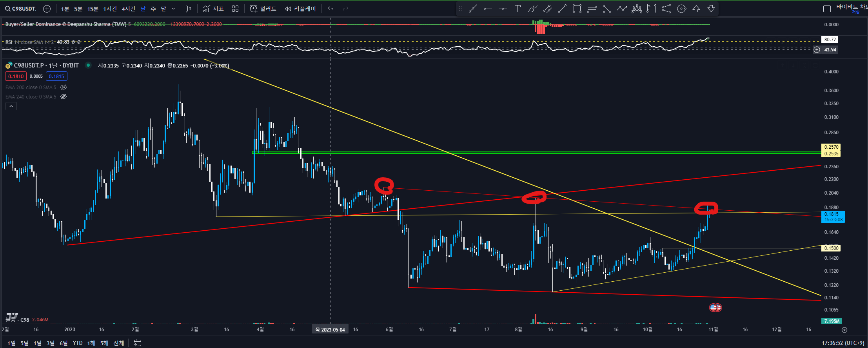Click the add symbol plus icon

(47, 9)
